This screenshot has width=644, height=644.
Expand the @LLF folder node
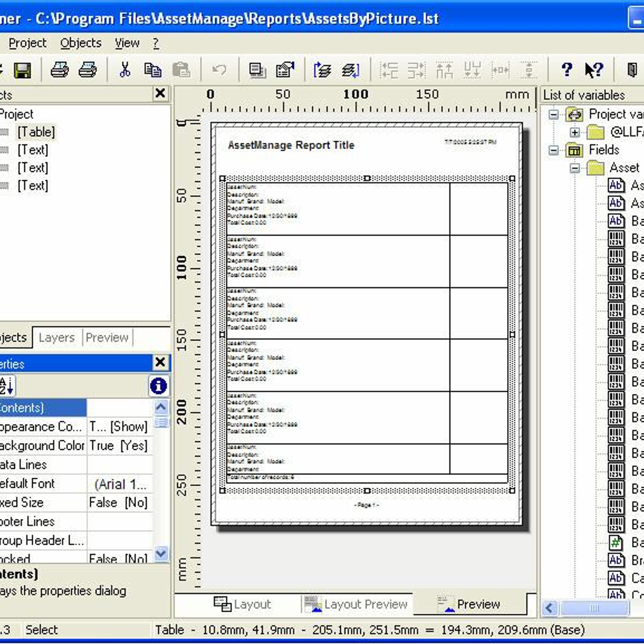(575, 132)
